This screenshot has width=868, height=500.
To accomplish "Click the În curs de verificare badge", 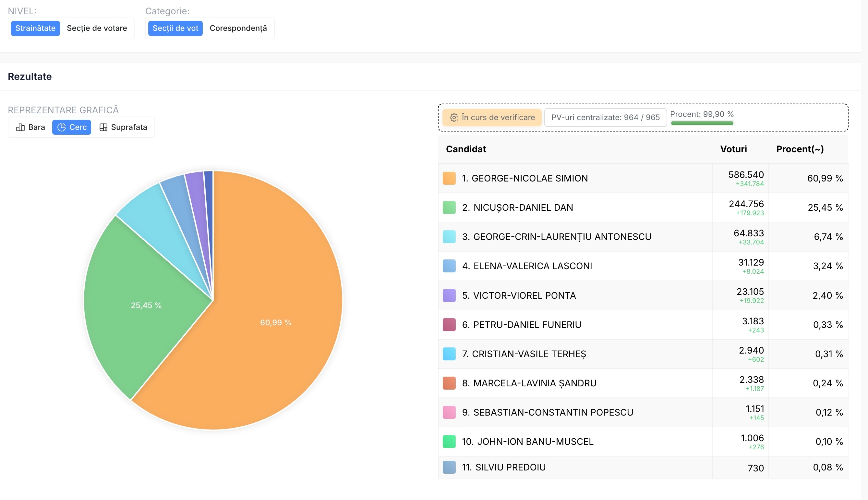I will click(x=492, y=118).
